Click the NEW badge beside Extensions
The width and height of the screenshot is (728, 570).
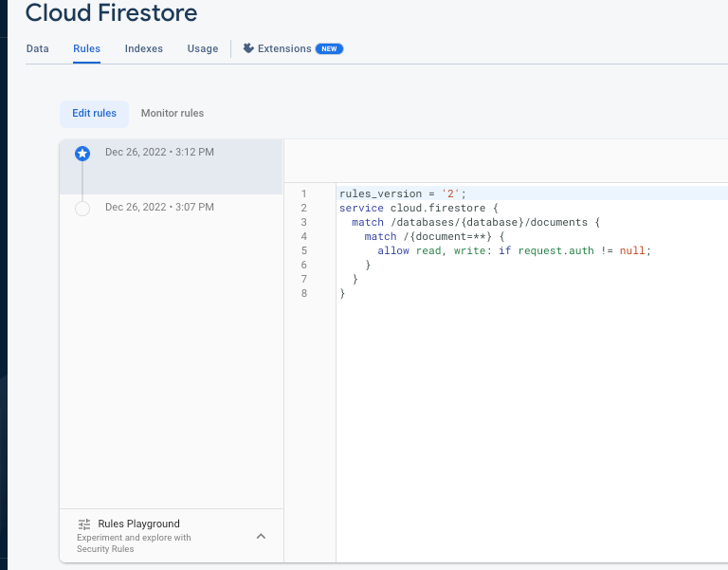329,48
